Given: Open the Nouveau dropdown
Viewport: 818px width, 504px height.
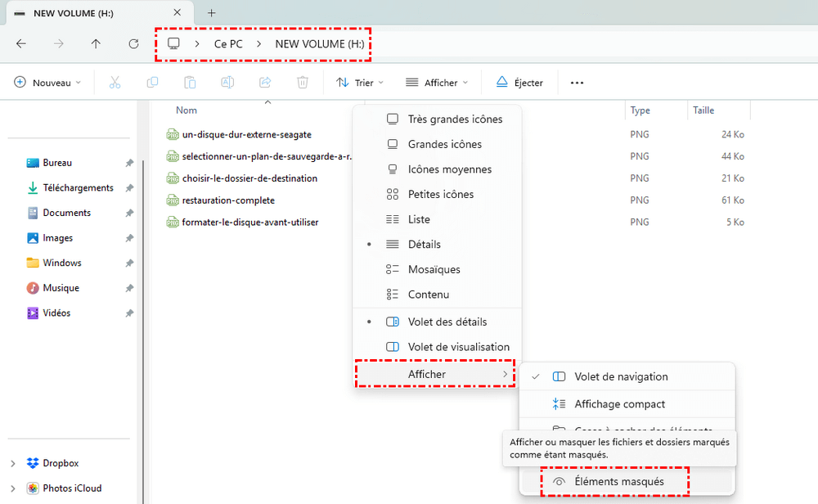Looking at the screenshot, I should pyautogui.click(x=48, y=83).
